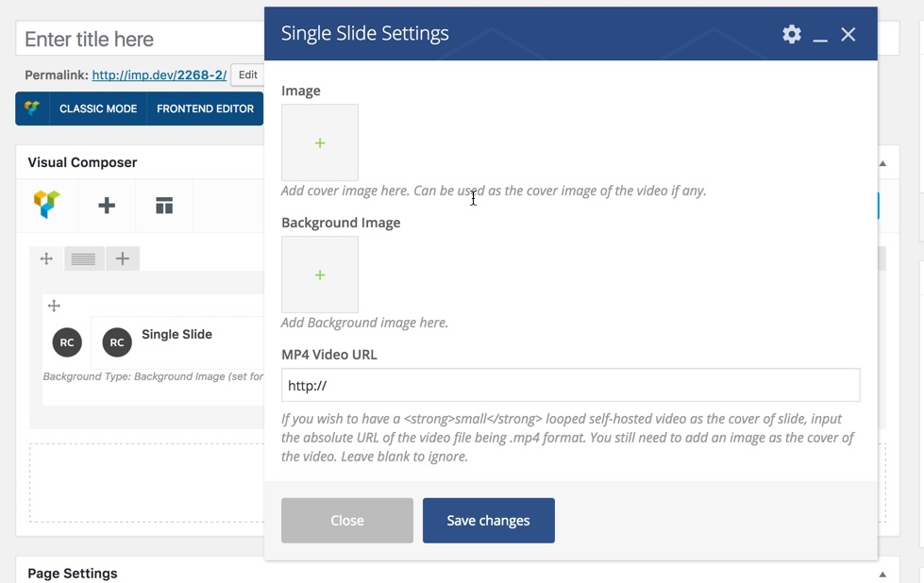This screenshot has width=924, height=583.
Task: Switch to Classic Mode
Action: (98, 108)
